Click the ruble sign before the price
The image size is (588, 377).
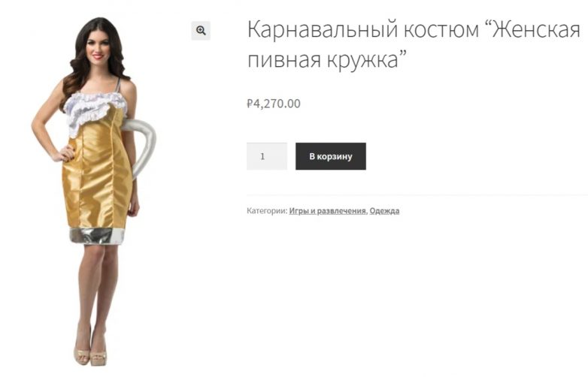(x=250, y=104)
